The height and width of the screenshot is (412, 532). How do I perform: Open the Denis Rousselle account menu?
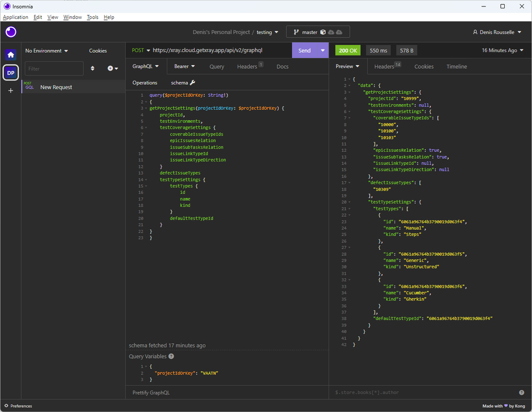click(x=497, y=32)
